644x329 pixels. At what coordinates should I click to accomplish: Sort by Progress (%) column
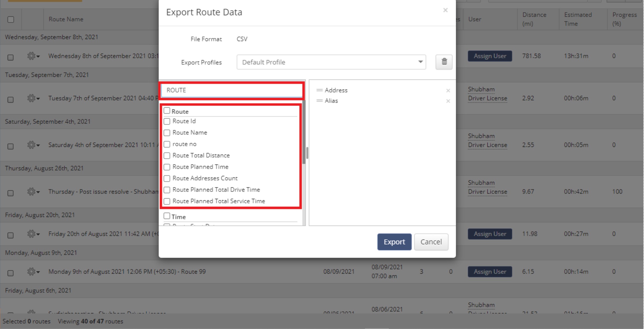tap(624, 19)
